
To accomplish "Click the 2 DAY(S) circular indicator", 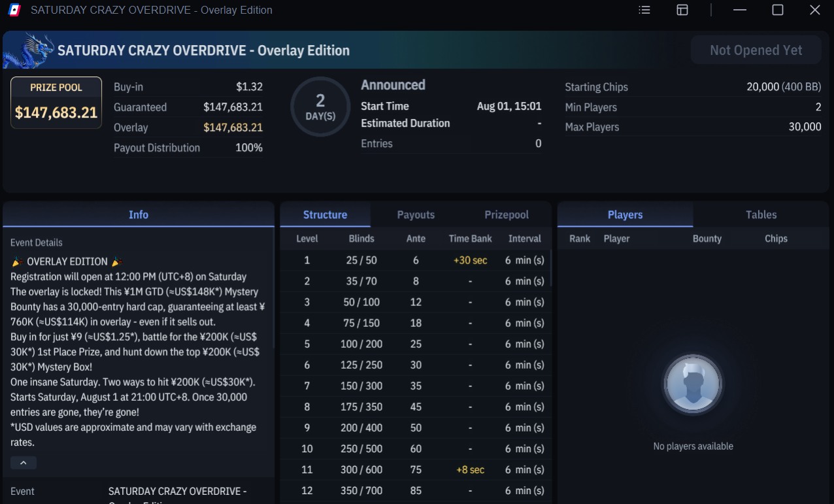I will click(320, 107).
